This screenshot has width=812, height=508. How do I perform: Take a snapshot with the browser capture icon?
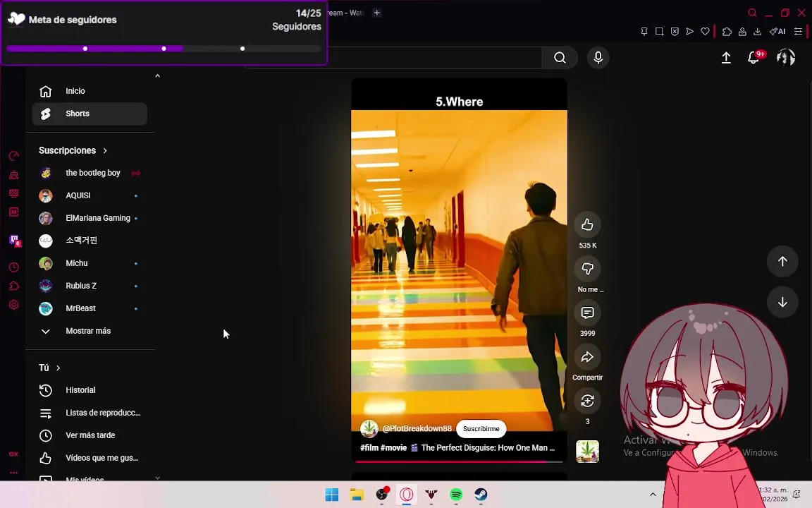click(x=659, y=32)
